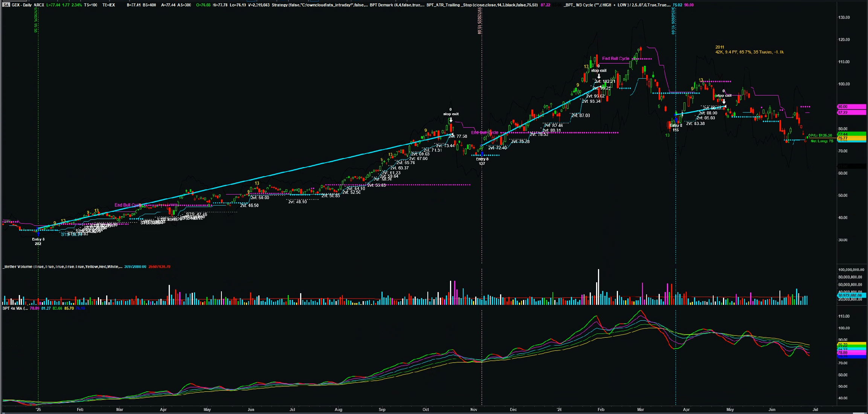Select the BPT 4x MA indicator label

(15, 308)
